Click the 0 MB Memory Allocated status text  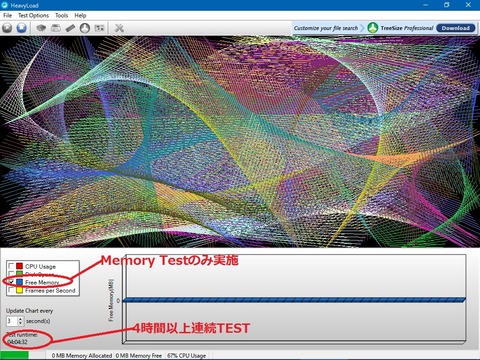pyautogui.click(x=82, y=355)
